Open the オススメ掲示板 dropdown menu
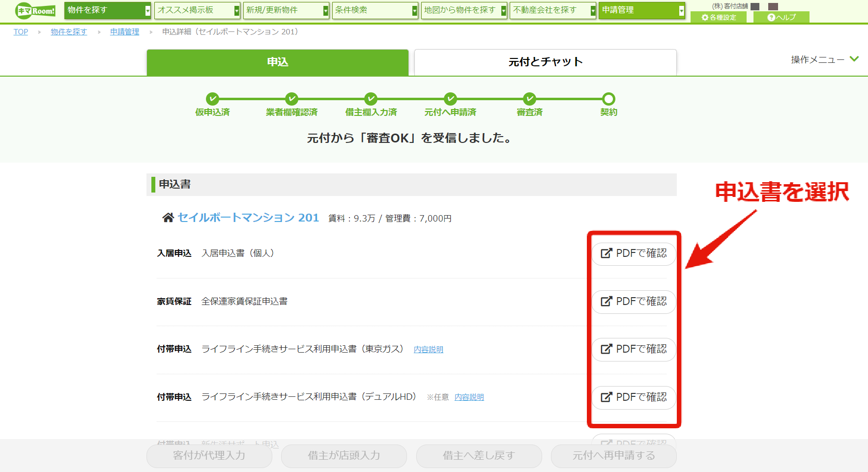Viewport: 868px width, 472px height. pyautogui.click(x=197, y=10)
